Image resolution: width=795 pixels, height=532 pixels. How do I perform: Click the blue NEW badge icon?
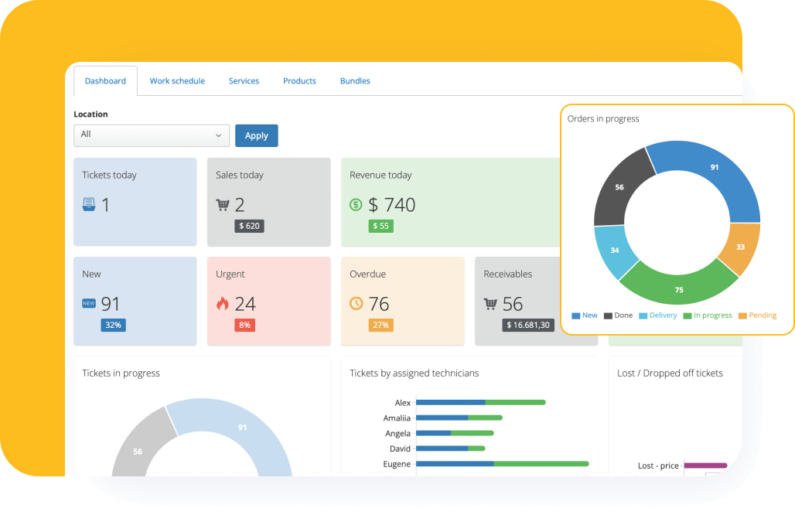click(89, 303)
